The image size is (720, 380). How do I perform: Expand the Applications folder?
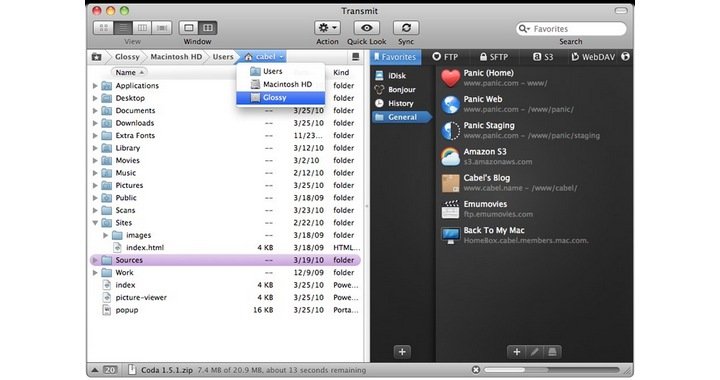(95, 86)
